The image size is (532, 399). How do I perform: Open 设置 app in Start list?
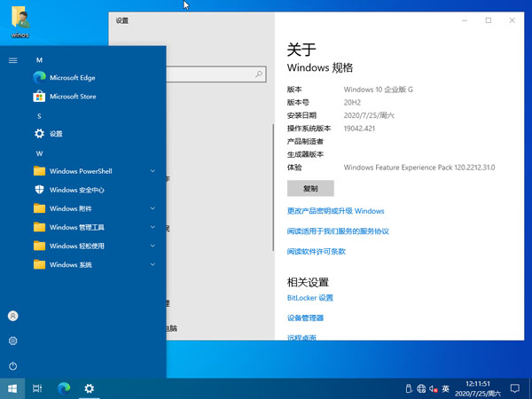click(x=48, y=134)
